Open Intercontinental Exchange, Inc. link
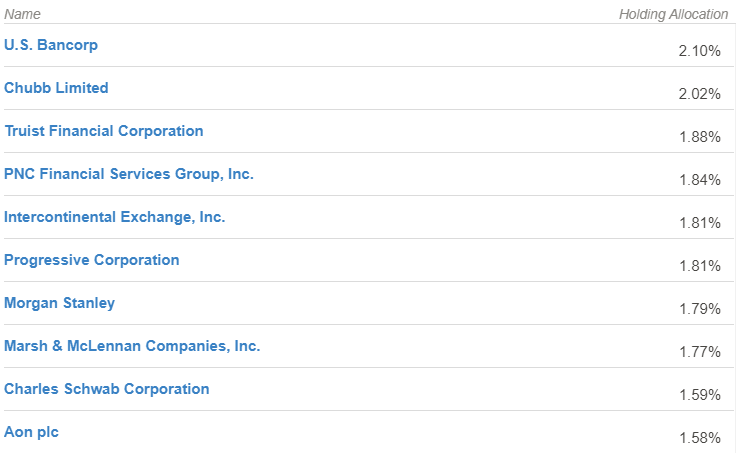The image size is (736, 453). coord(115,217)
